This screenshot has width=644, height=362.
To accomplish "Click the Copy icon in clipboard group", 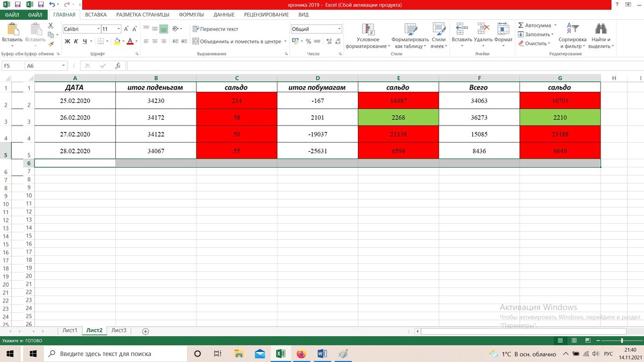I will pos(50,35).
